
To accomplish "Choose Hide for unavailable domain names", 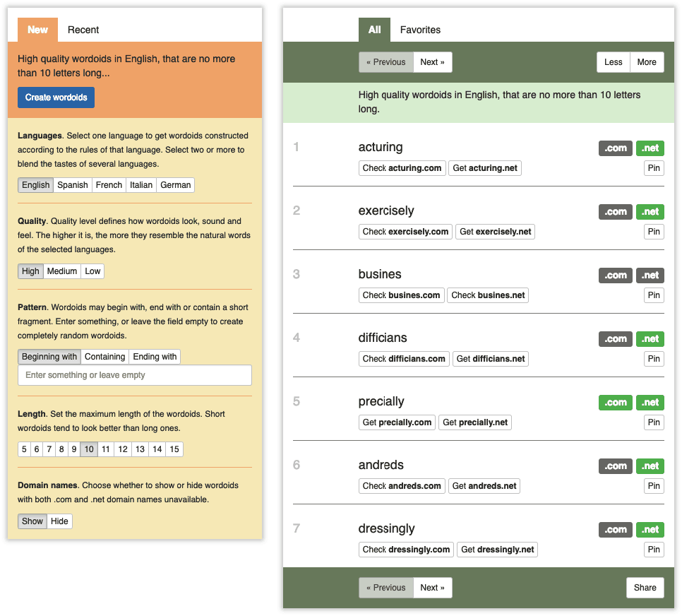I will pyautogui.click(x=59, y=521).
